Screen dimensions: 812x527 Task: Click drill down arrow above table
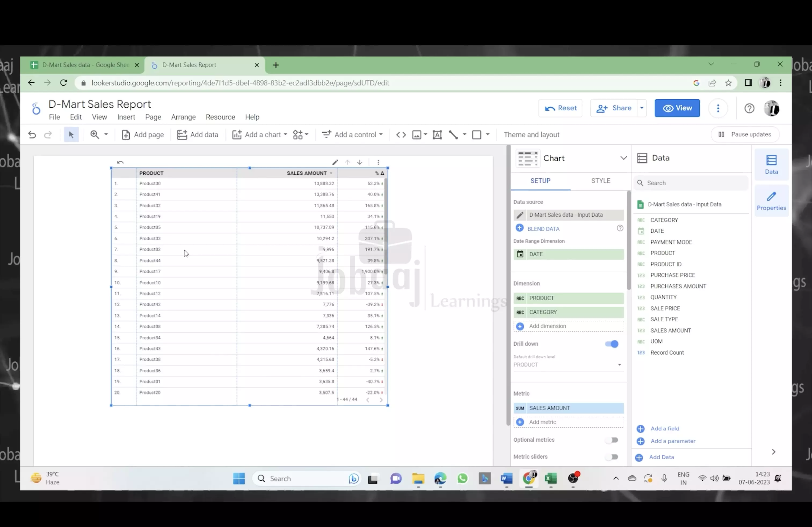coord(360,162)
